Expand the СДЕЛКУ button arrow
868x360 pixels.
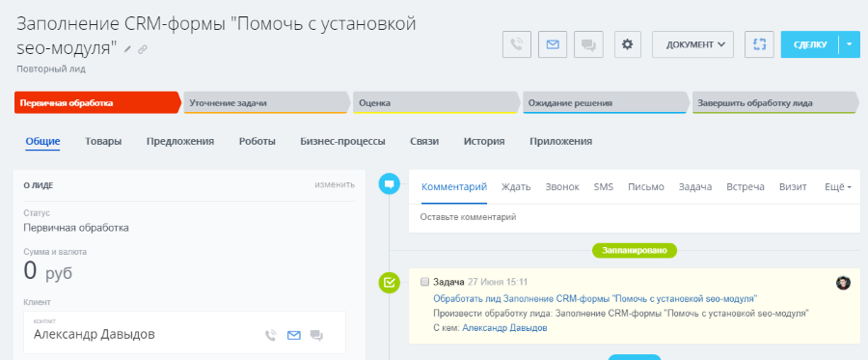tap(850, 44)
